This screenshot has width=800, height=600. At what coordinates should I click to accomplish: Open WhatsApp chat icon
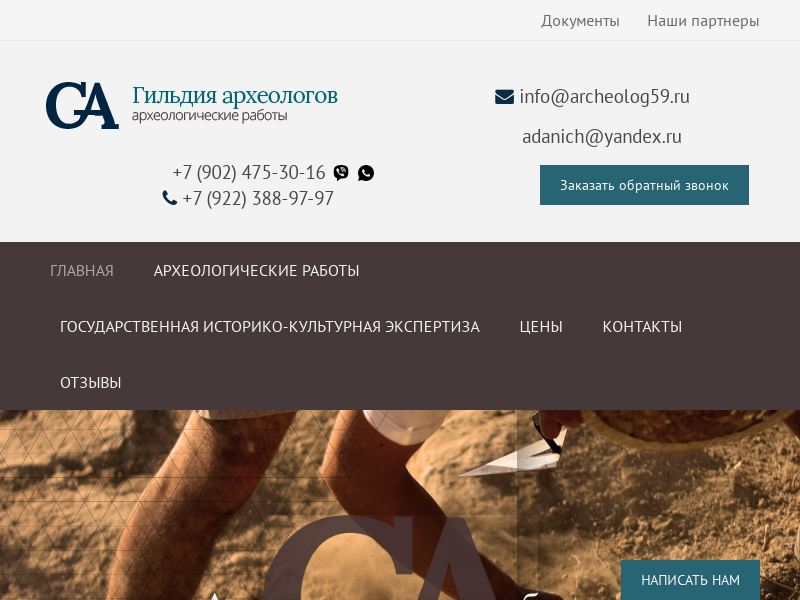pos(366,173)
